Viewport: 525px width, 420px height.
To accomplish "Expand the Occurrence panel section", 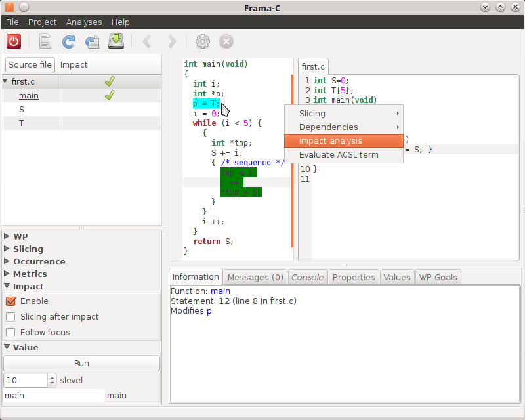I will [7, 261].
